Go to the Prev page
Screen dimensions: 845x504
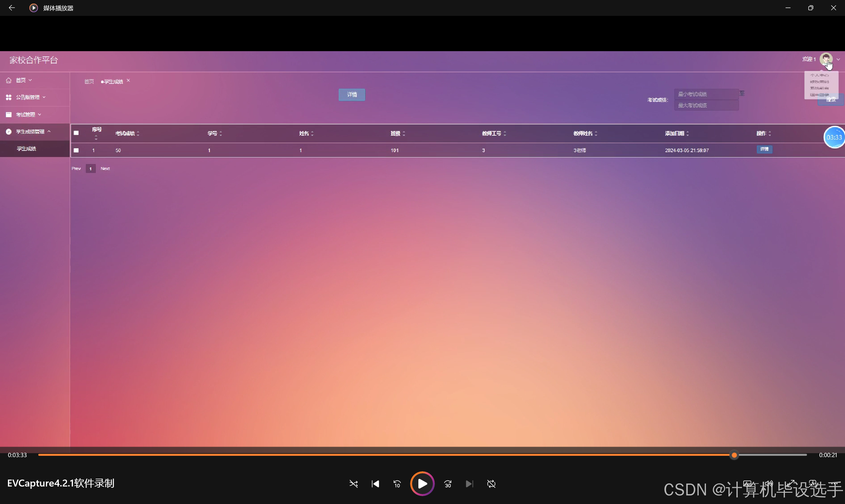(x=76, y=168)
